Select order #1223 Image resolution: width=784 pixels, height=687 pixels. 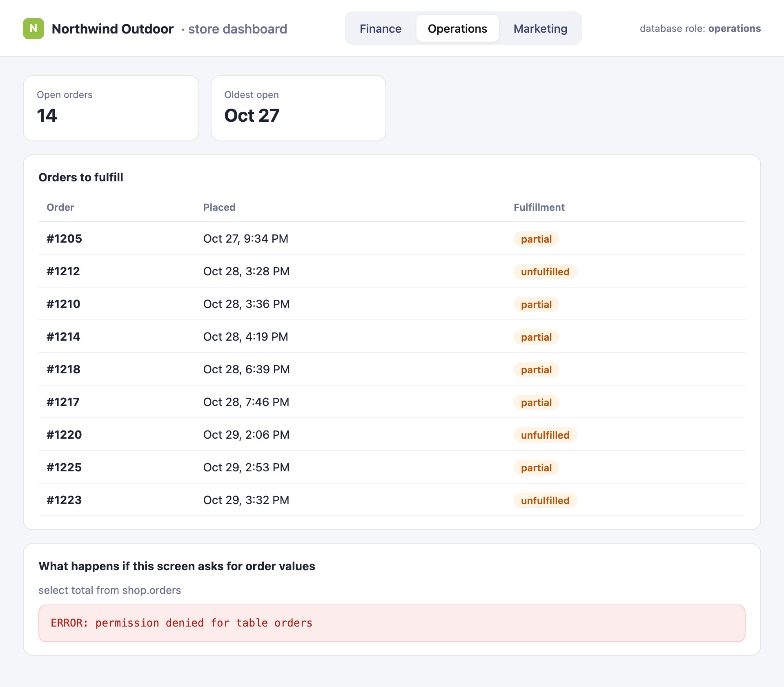(x=64, y=500)
